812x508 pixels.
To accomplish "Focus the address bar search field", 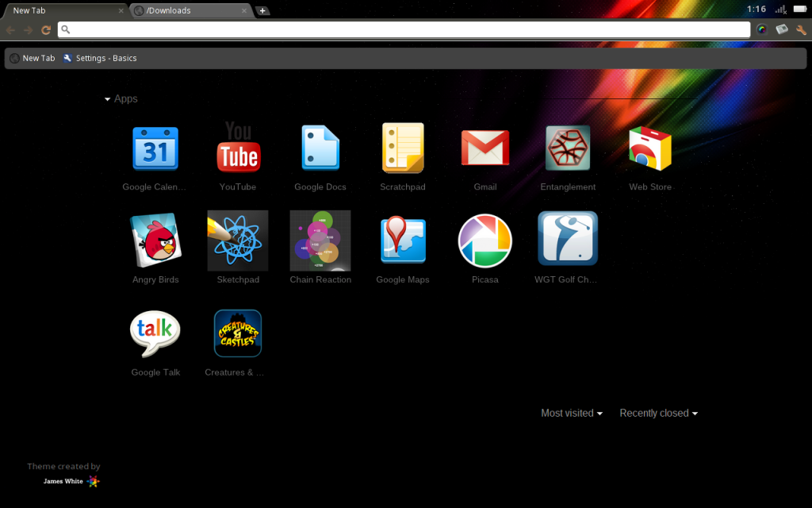I will [404, 29].
